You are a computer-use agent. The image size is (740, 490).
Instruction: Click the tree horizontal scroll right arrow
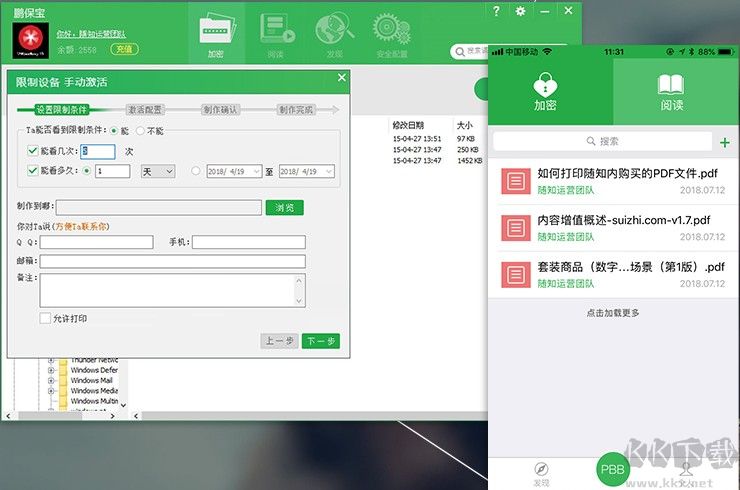pos(112,416)
